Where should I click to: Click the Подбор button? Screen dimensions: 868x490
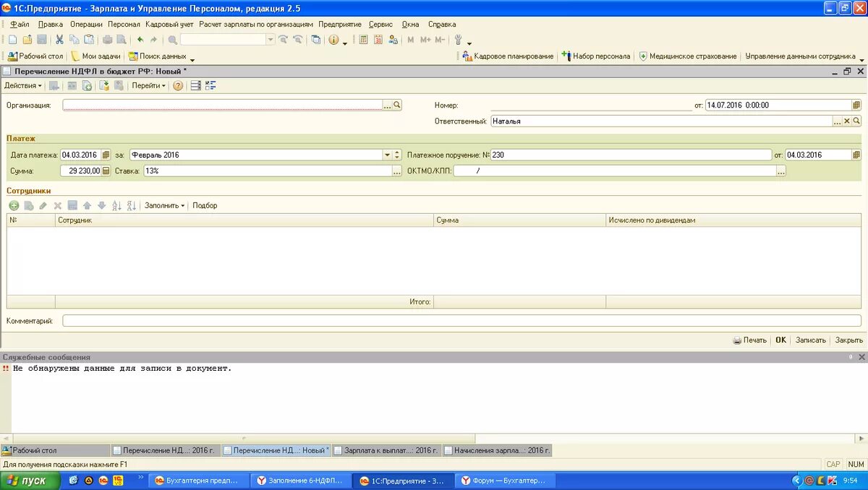205,205
